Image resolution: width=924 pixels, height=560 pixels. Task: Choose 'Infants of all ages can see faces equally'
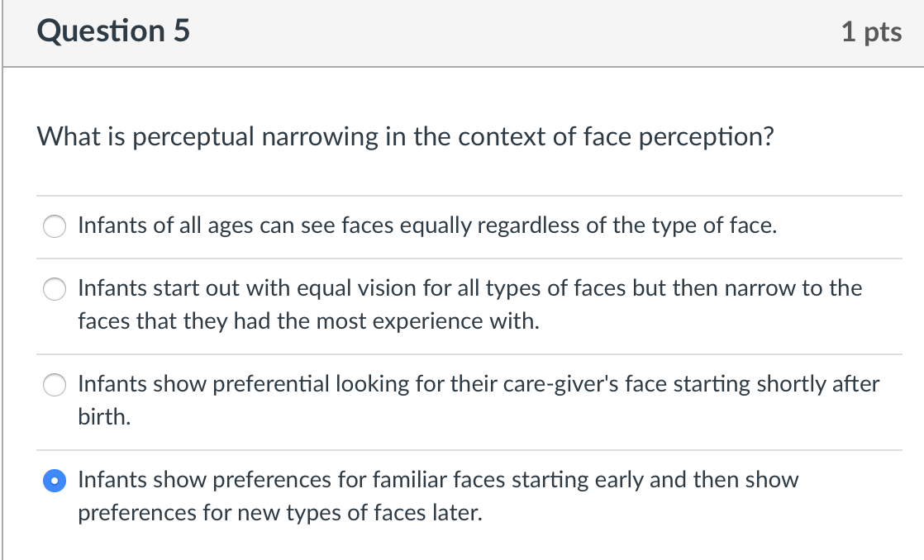click(x=54, y=225)
